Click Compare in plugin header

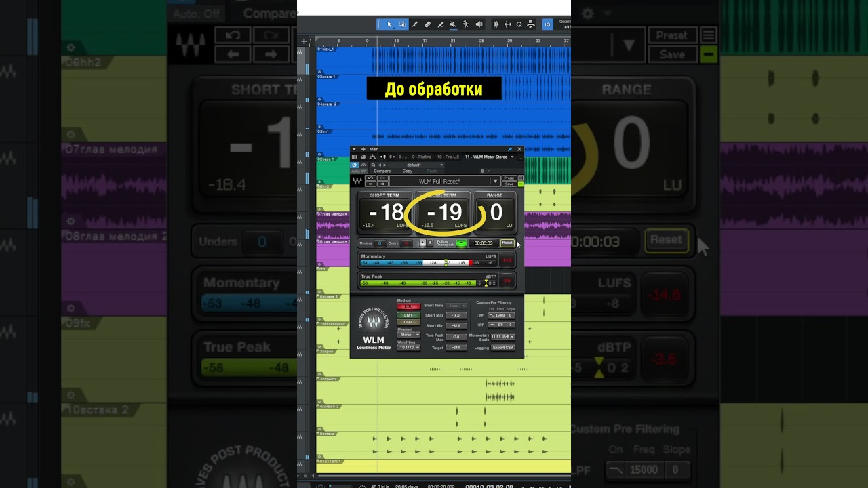[x=382, y=171]
